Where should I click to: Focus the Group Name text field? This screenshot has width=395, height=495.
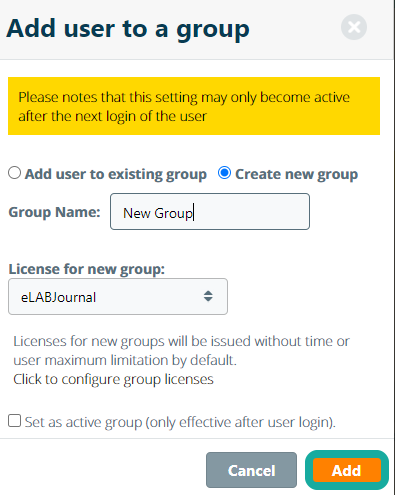point(210,212)
